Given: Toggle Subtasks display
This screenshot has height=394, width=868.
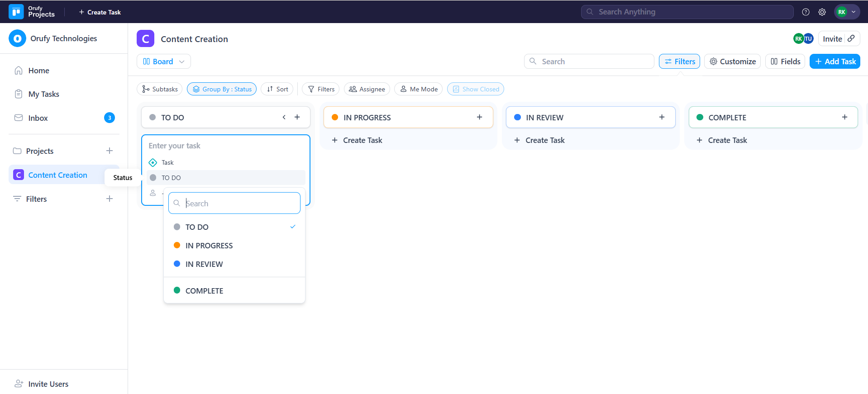Looking at the screenshot, I should 160,89.
